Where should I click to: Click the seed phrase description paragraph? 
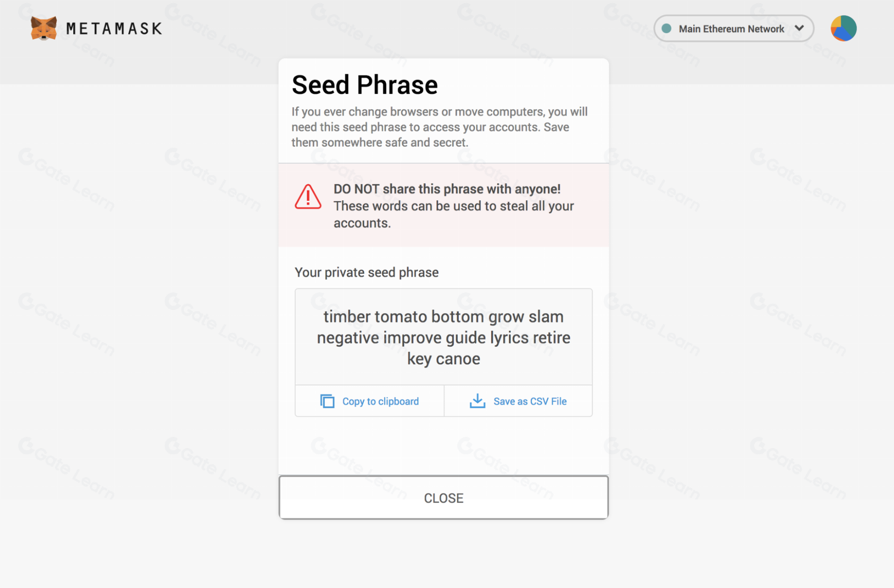[x=439, y=127]
